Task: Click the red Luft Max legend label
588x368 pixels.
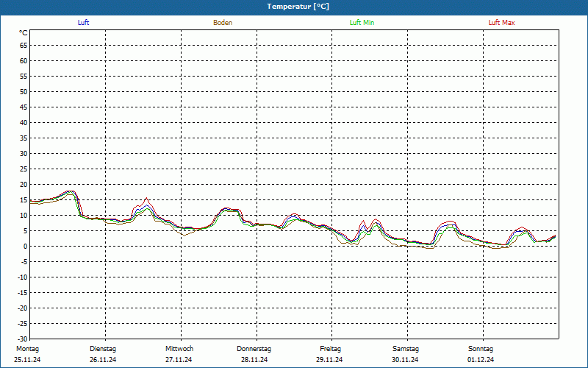Action: pos(501,23)
